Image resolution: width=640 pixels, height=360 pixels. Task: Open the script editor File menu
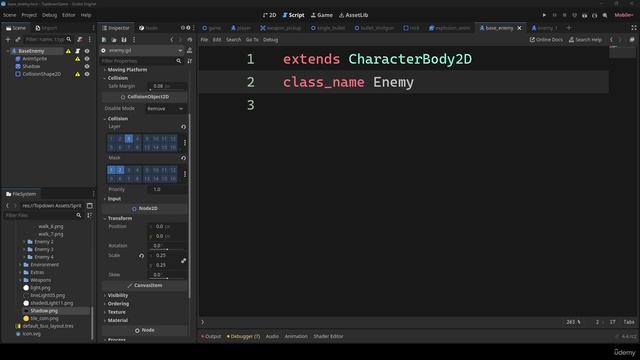[x=204, y=40]
